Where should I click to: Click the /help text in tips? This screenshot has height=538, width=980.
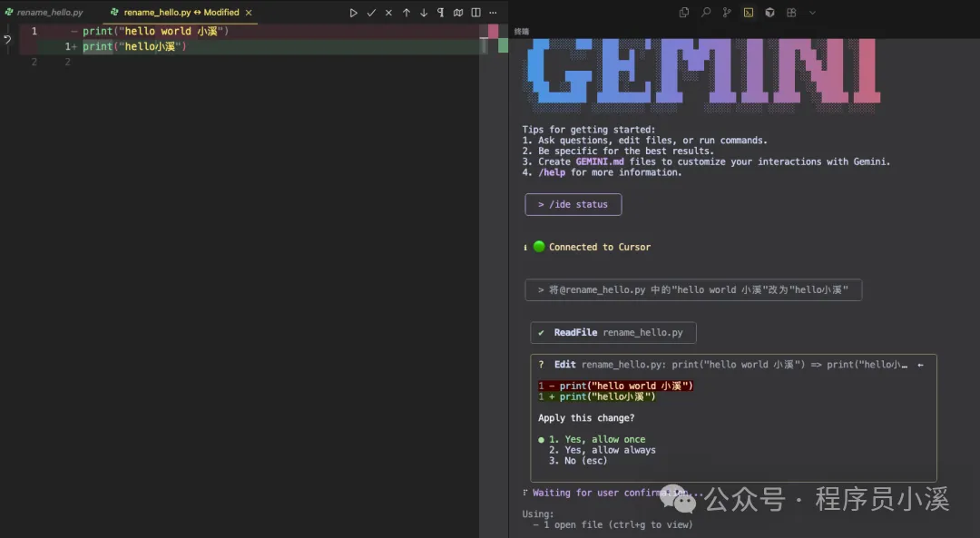point(552,171)
